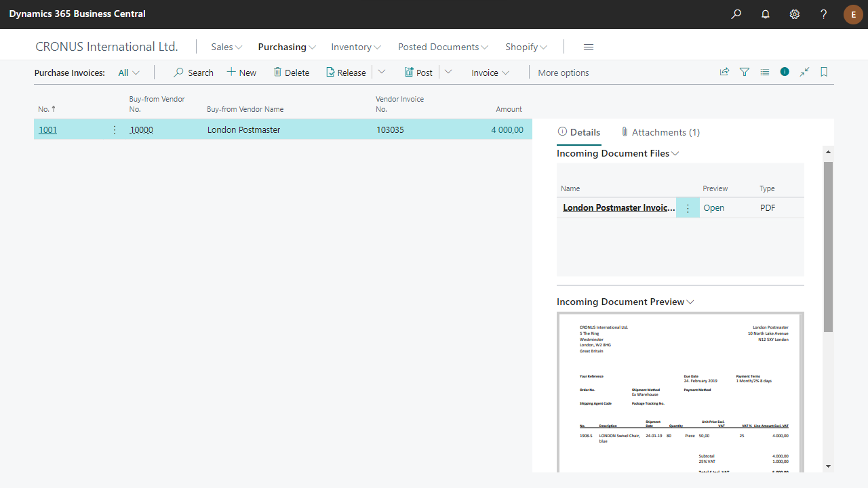Switch list view layout icon
868x488 pixels.
(x=765, y=72)
